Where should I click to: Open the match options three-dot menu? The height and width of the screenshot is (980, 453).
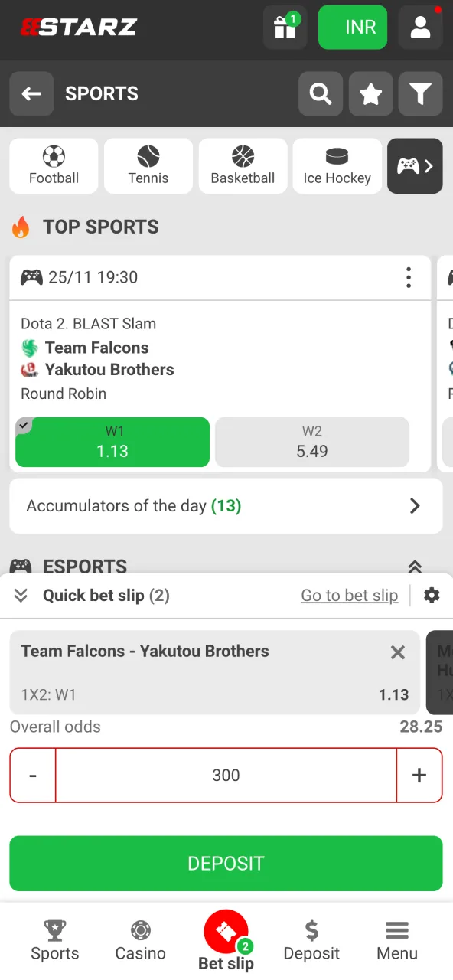[x=409, y=277]
